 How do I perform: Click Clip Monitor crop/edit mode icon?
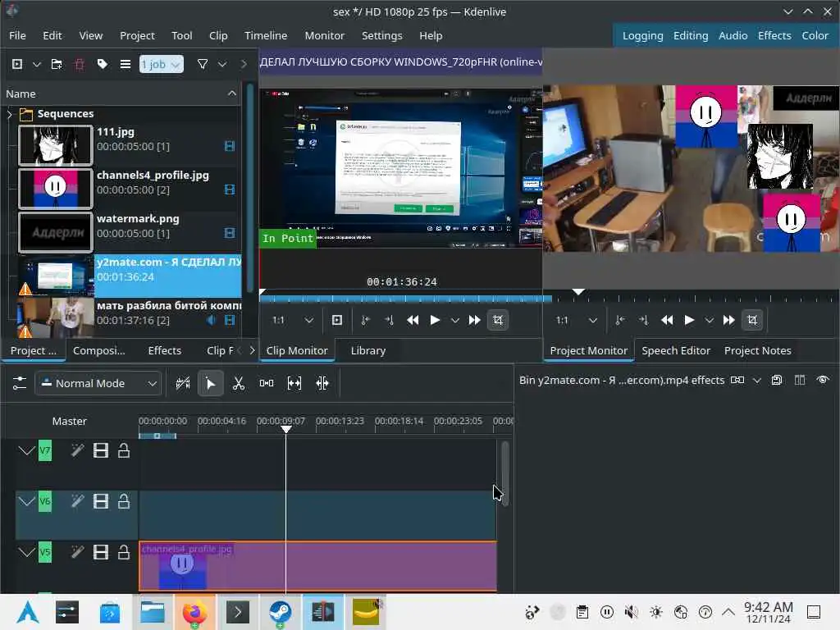tap(498, 321)
